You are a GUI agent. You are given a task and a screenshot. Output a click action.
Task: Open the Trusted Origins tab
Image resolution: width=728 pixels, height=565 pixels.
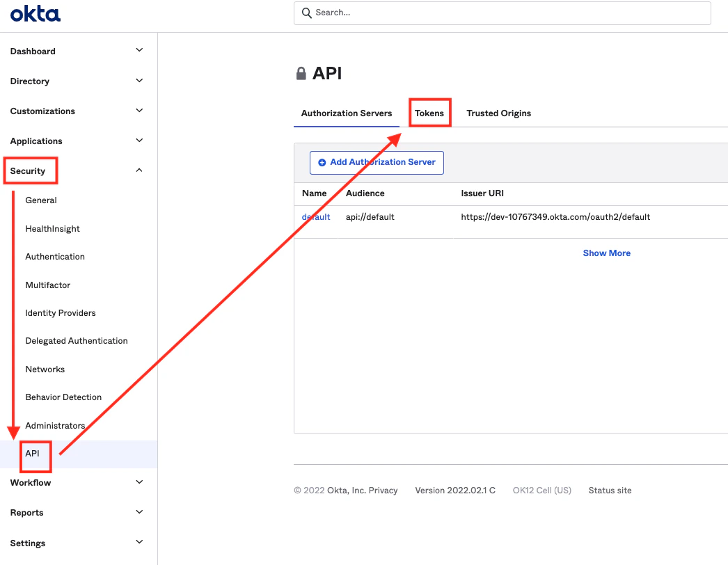498,113
